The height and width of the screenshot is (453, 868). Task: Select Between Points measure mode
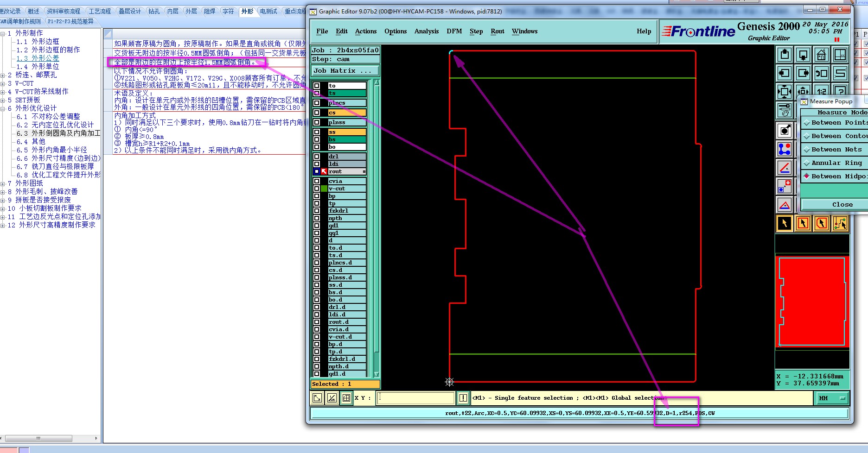[835, 123]
